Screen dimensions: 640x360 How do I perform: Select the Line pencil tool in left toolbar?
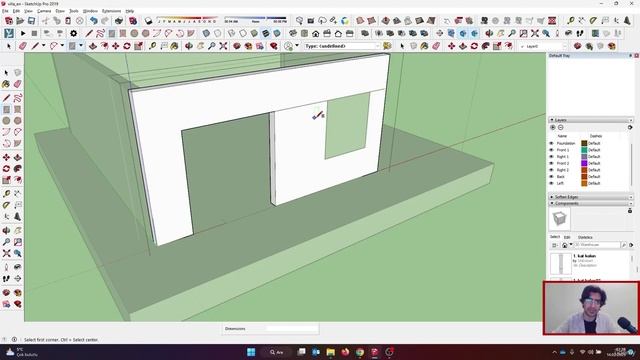(x=6, y=98)
